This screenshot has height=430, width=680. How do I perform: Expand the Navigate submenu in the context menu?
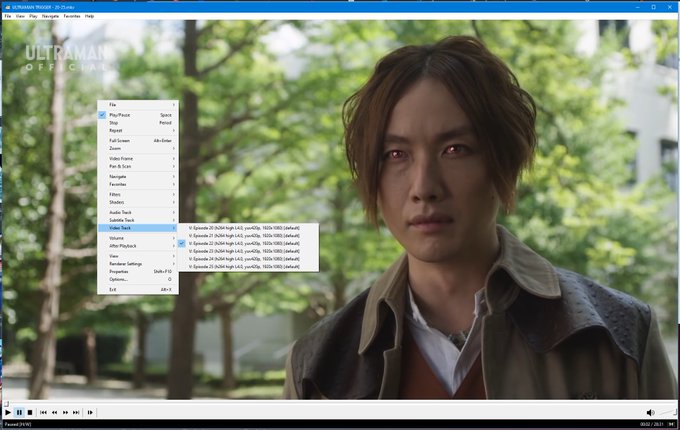click(x=138, y=176)
